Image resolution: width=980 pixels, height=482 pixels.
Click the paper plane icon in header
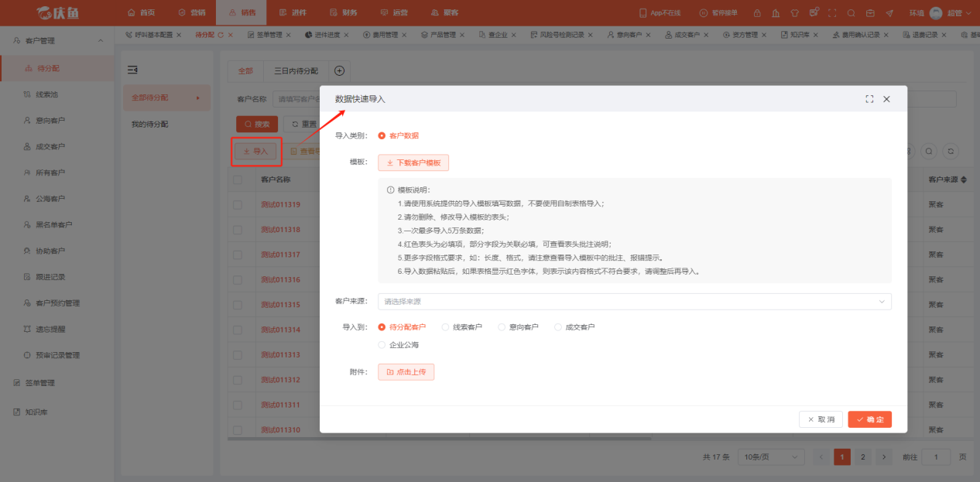tap(889, 13)
